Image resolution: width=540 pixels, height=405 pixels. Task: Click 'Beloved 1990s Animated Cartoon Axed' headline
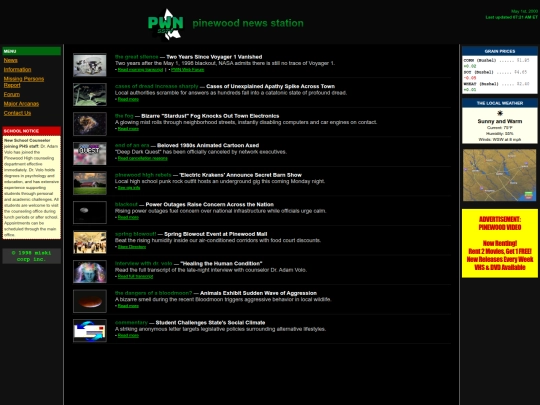point(208,145)
